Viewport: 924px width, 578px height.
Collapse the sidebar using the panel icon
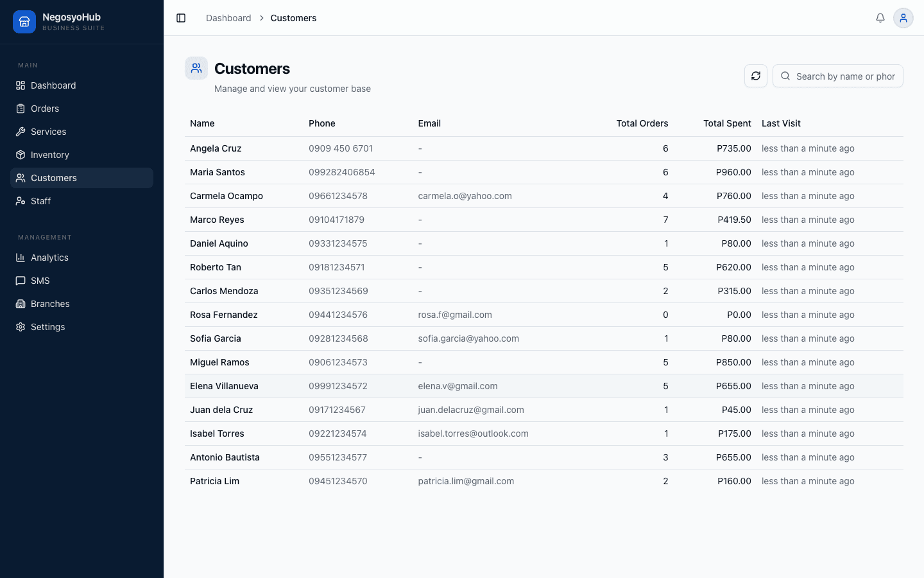pos(181,18)
